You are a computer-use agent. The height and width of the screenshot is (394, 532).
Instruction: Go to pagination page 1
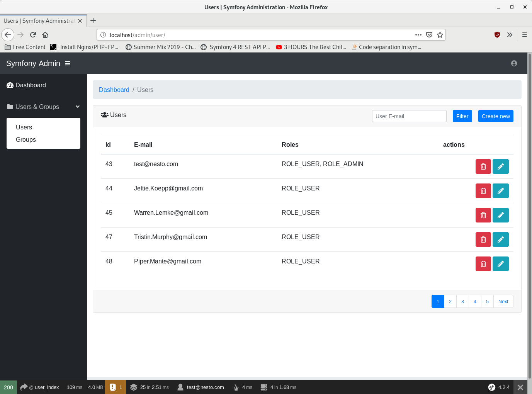(x=438, y=301)
